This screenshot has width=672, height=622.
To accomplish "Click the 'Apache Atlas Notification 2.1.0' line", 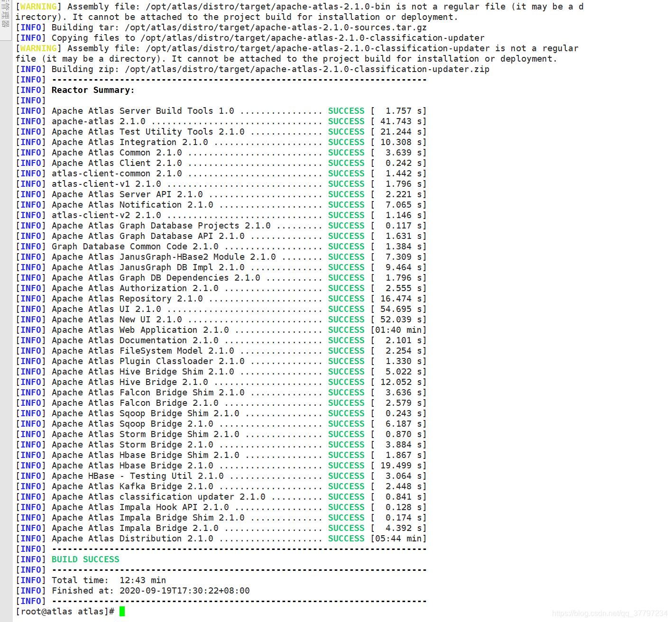I will pos(221,205).
